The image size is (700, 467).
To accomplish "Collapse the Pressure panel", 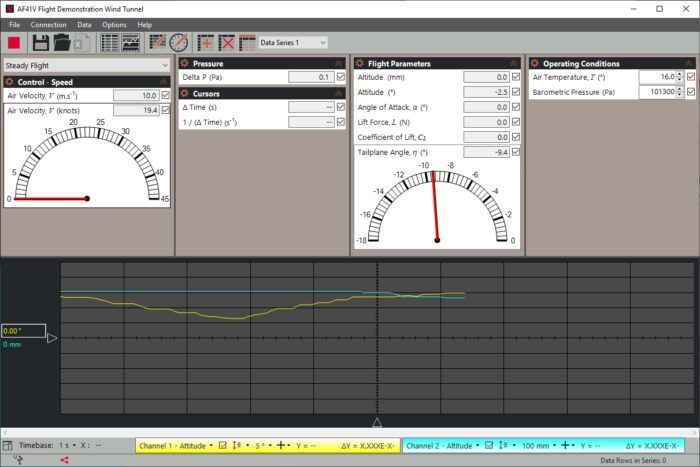I will pyautogui.click(x=338, y=63).
